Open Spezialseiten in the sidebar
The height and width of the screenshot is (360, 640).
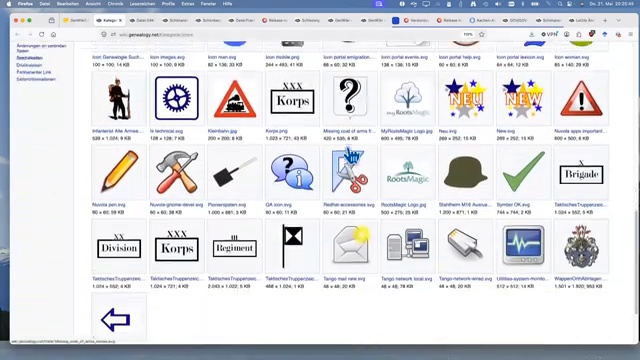point(29,58)
